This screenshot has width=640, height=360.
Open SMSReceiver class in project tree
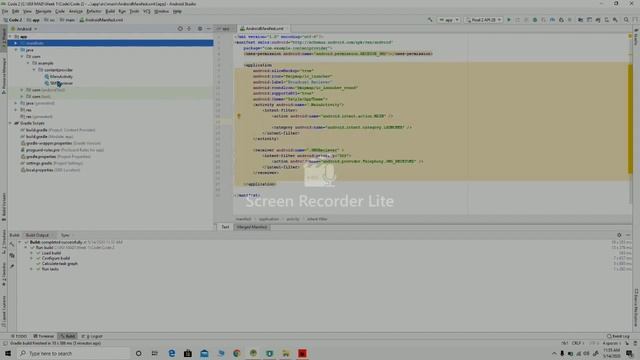pyautogui.click(x=58, y=83)
